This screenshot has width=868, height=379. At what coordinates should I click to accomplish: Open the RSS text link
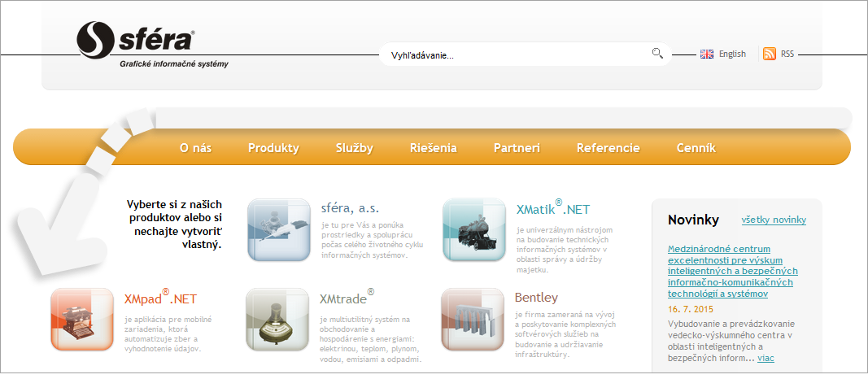[x=787, y=54]
